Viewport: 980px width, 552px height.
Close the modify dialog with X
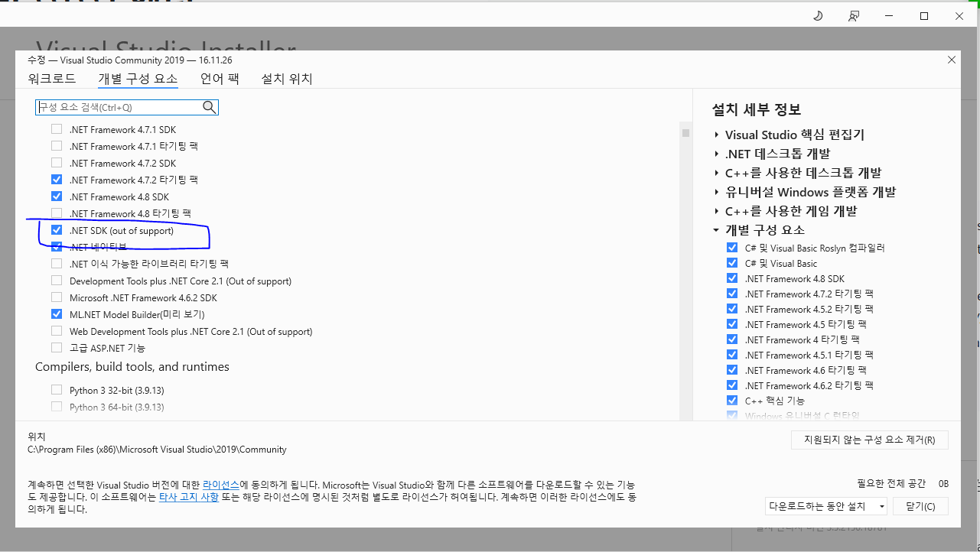pos(952,60)
